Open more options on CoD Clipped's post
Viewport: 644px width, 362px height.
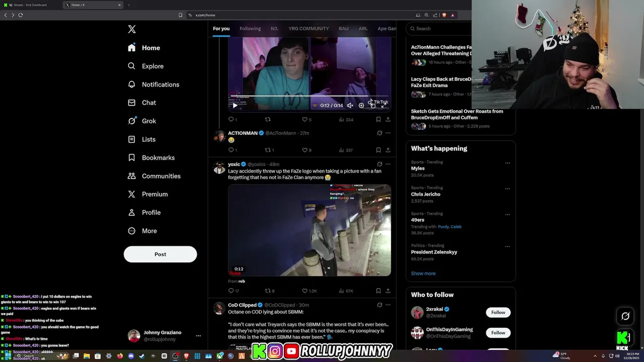pos(388,305)
